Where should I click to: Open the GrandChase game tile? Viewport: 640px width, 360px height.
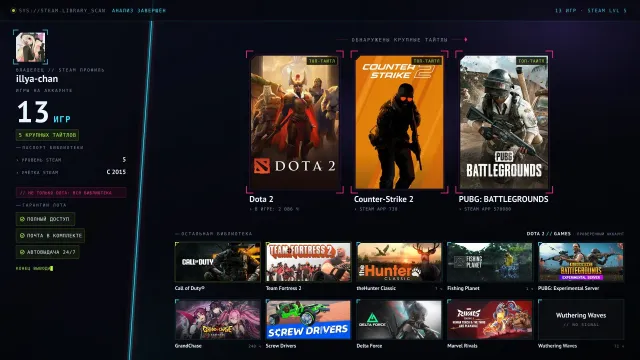[x=218, y=320]
